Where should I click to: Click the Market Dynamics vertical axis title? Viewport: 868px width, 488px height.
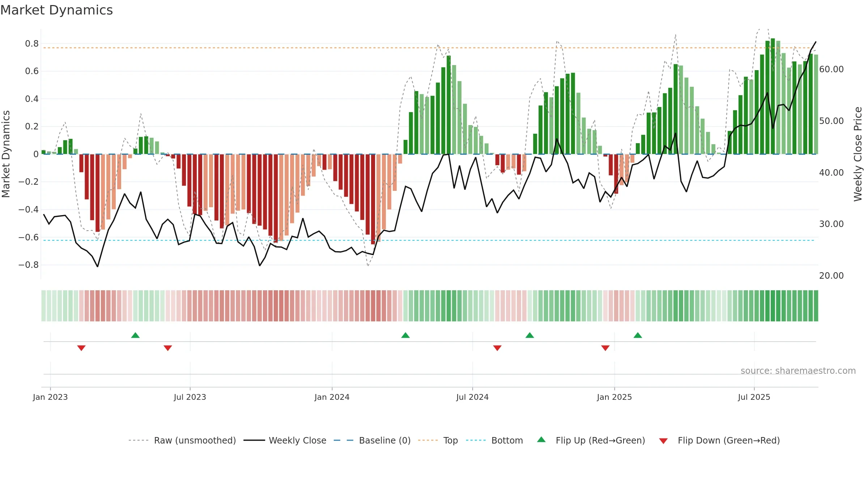tap(6, 154)
